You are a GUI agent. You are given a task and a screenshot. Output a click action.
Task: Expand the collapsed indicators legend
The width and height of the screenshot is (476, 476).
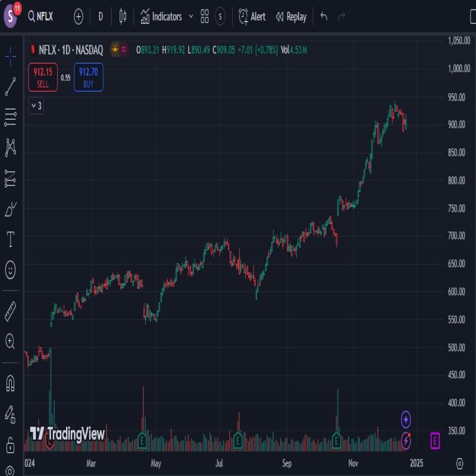click(x=36, y=106)
